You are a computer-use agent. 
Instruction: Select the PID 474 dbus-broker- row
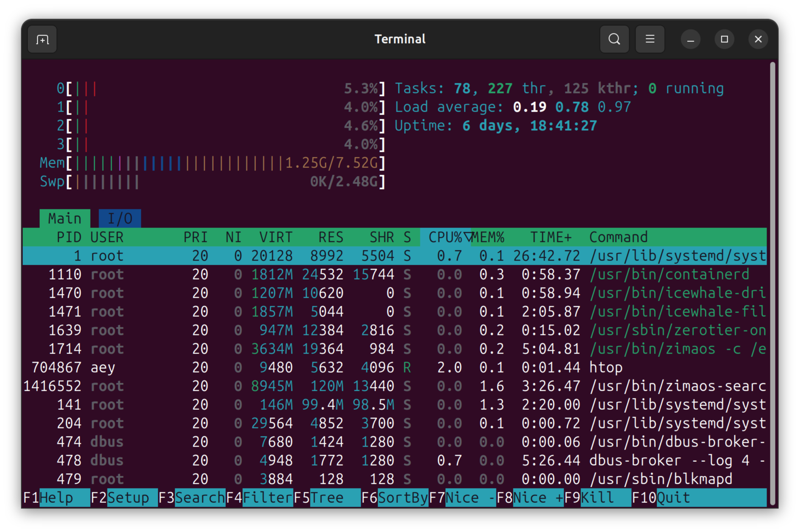[395, 442]
